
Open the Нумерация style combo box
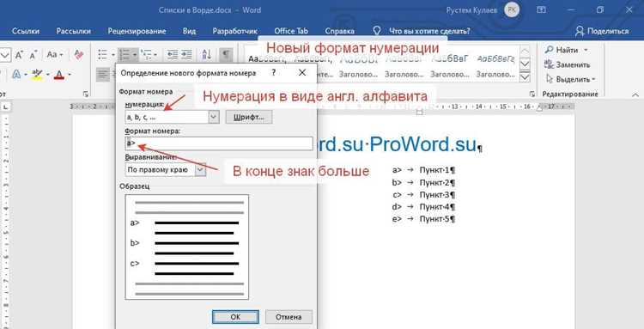point(172,117)
